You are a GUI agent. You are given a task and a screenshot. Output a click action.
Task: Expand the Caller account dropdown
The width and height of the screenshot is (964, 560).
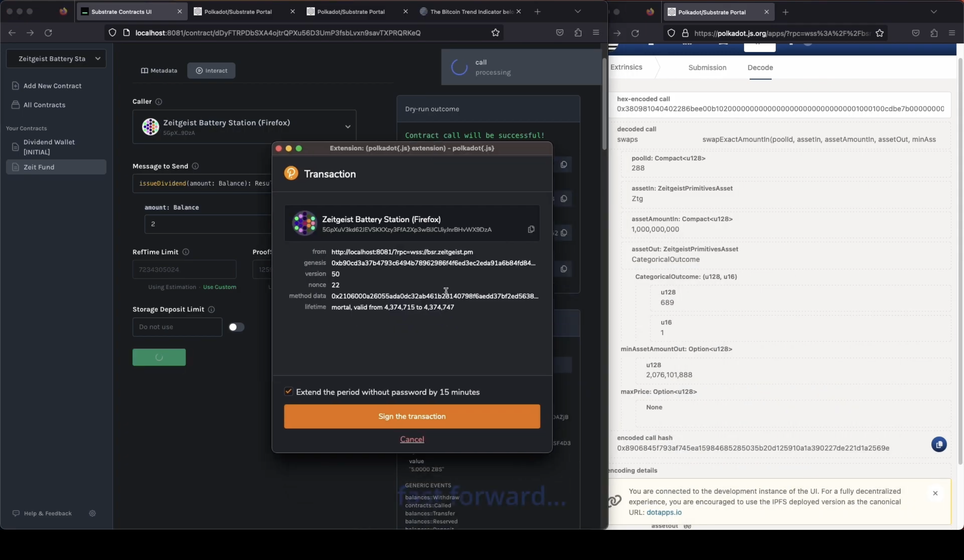[x=347, y=127]
